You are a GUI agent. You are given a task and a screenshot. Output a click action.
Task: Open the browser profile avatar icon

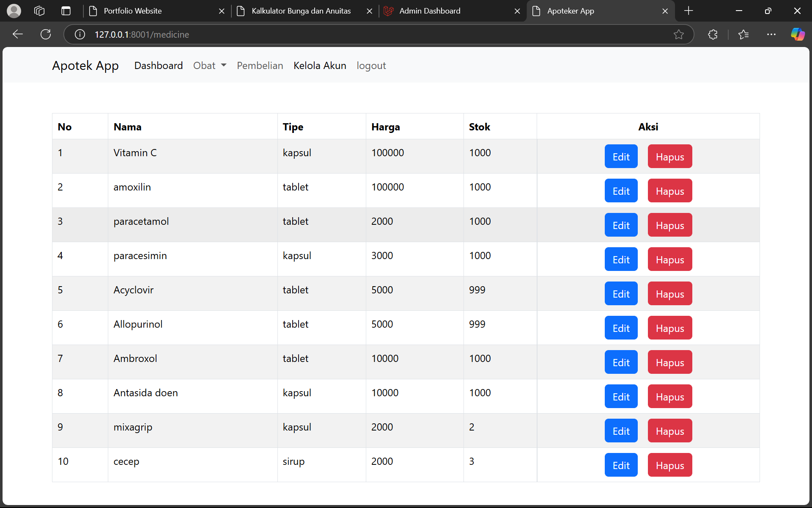[x=14, y=11]
